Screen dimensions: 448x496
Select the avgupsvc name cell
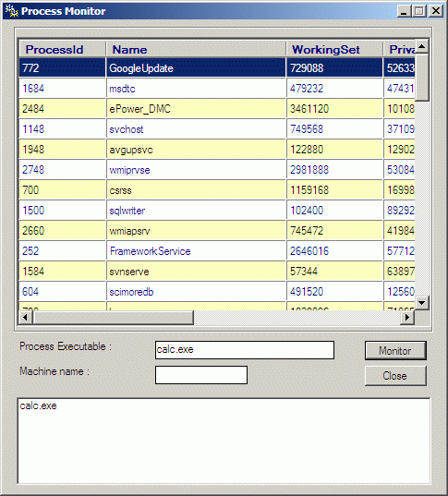tap(196, 150)
